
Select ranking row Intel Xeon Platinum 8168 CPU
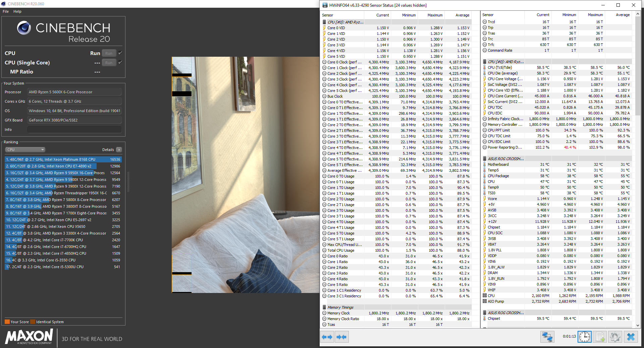(63, 159)
